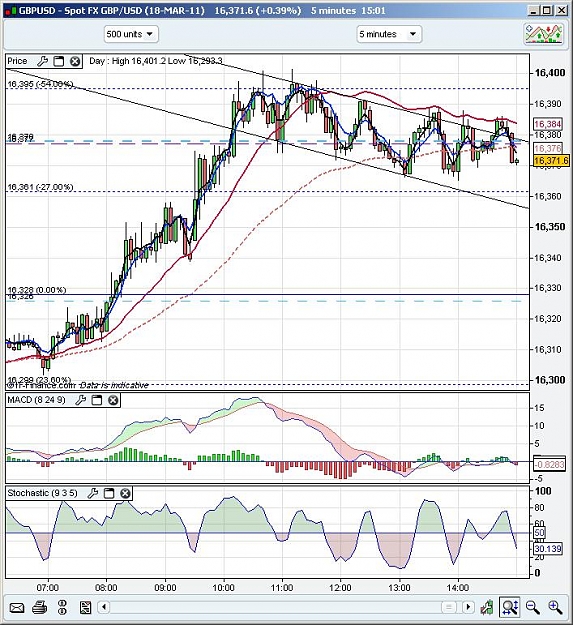Click the MACD value tag -0.8283
573x625 pixels.
click(x=549, y=464)
